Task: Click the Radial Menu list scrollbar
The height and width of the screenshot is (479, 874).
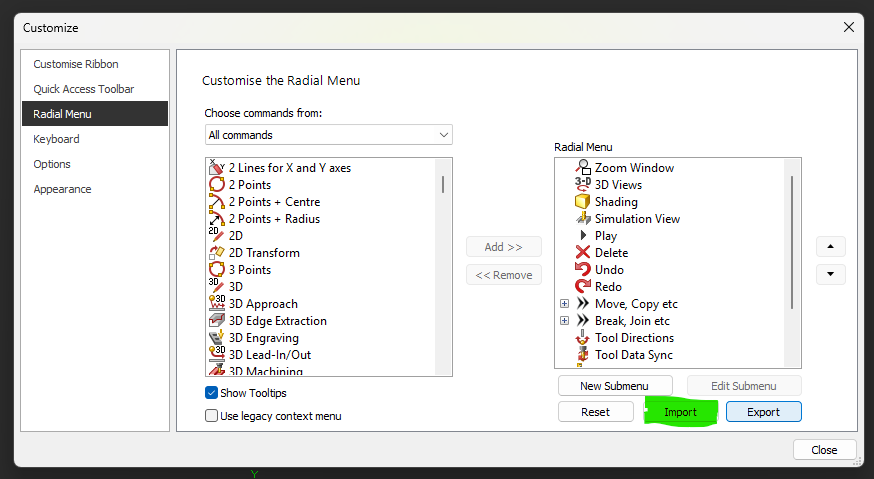Action: pyautogui.click(x=792, y=240)
